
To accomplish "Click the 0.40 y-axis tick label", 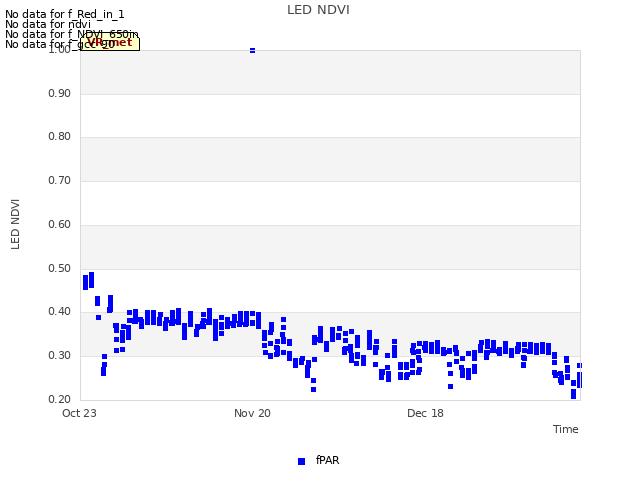I will 60,311.
